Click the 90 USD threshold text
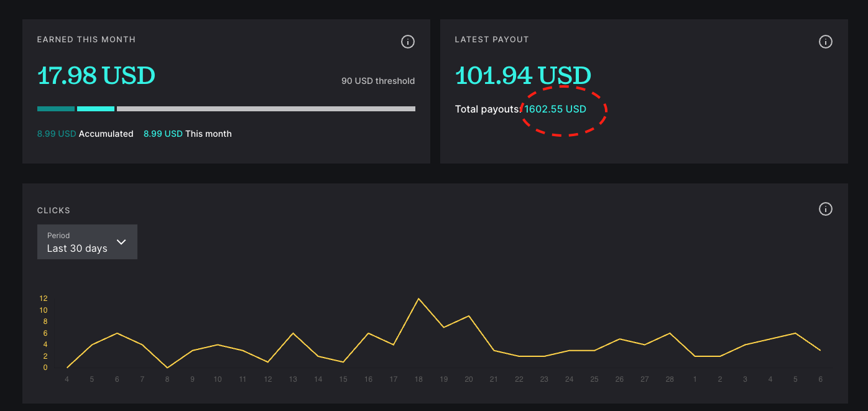Image resolution: width=868 pixels, height=411 pixels. point(377,81)
